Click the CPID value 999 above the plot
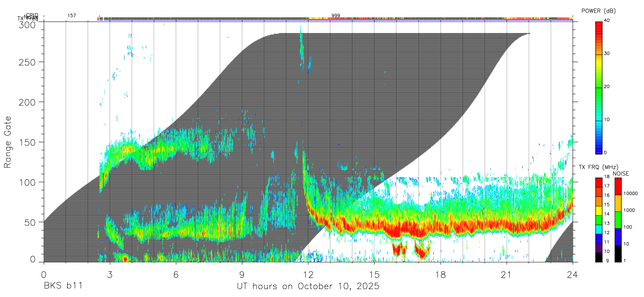 tap(336, 16)
